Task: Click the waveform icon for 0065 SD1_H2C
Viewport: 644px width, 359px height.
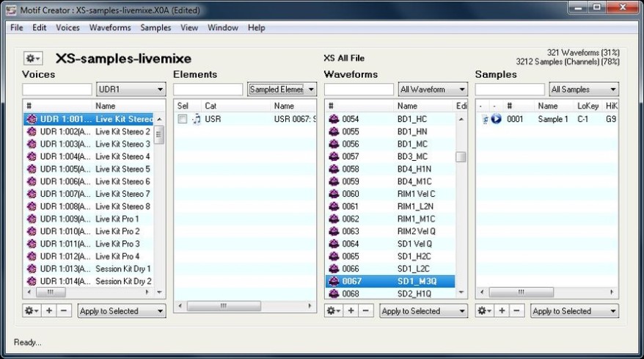Action: coord(334,256)
